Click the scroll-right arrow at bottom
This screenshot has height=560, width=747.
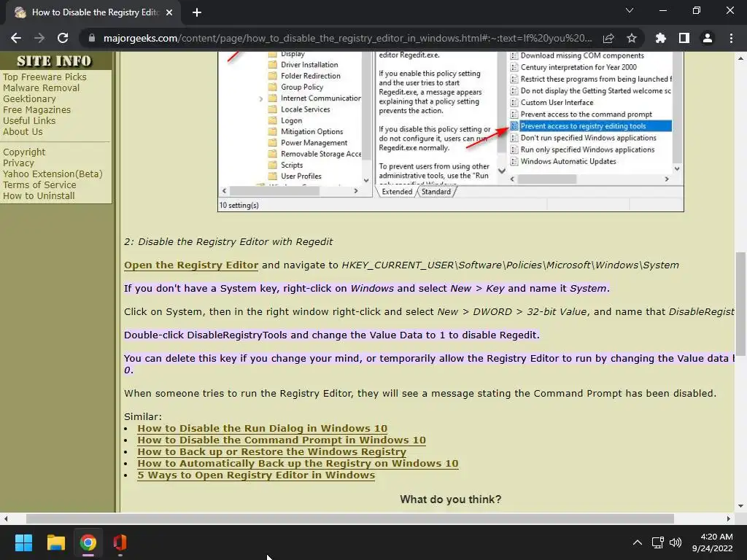729,518
